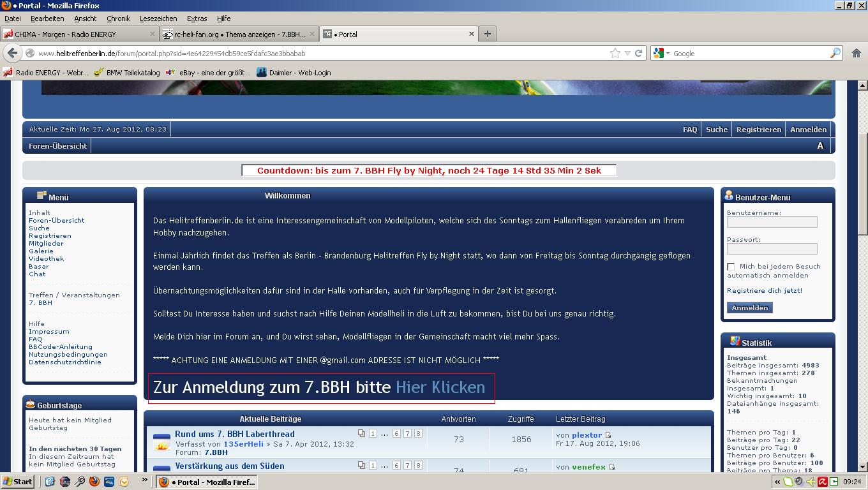This screenshot has height=490, width=868.
Task: Click the Hier Klicken registration link
Action: (x=441, y=387)
